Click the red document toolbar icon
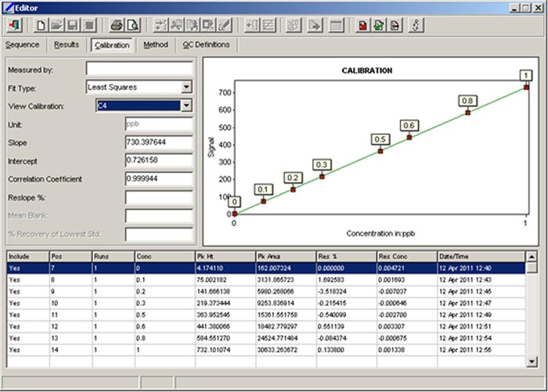 [363, 25]
